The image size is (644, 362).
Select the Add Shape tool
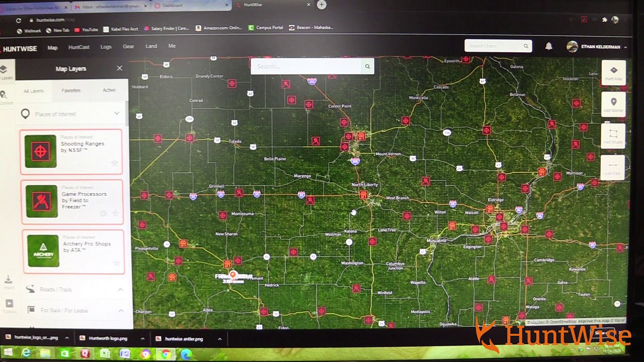click(613, 136)
